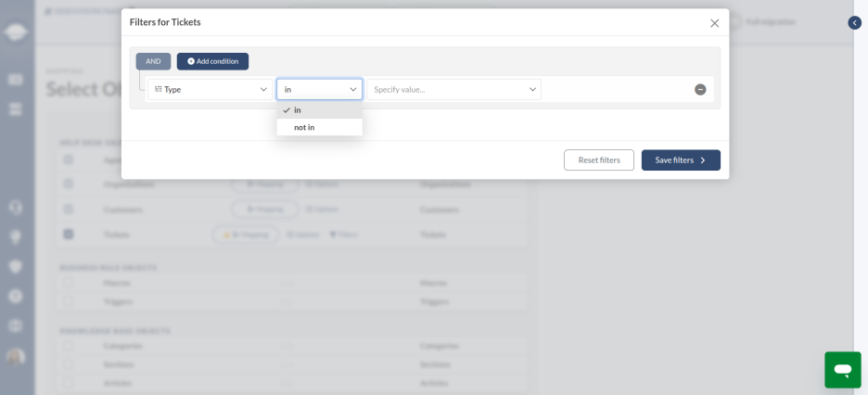Viewport: 868px width, 395px height.
Task: Close the Filters for Tickets dialog
Action: click(715, 23)
